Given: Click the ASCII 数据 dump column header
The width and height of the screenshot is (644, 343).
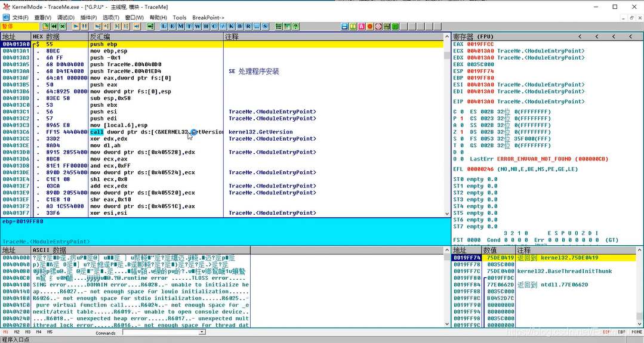Looking at the screenshot, I should [x=141, y=251].
